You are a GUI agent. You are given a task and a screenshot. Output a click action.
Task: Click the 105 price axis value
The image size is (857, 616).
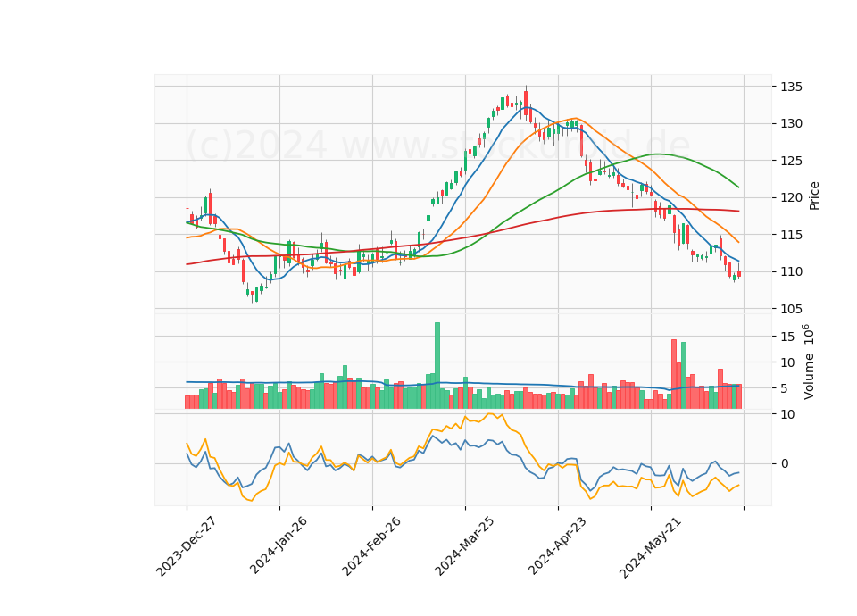coord(791,309)
